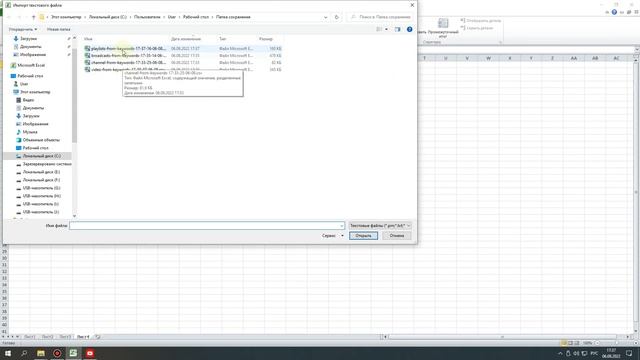
Task: Select Excel column header W
Action: pos(488,58)
